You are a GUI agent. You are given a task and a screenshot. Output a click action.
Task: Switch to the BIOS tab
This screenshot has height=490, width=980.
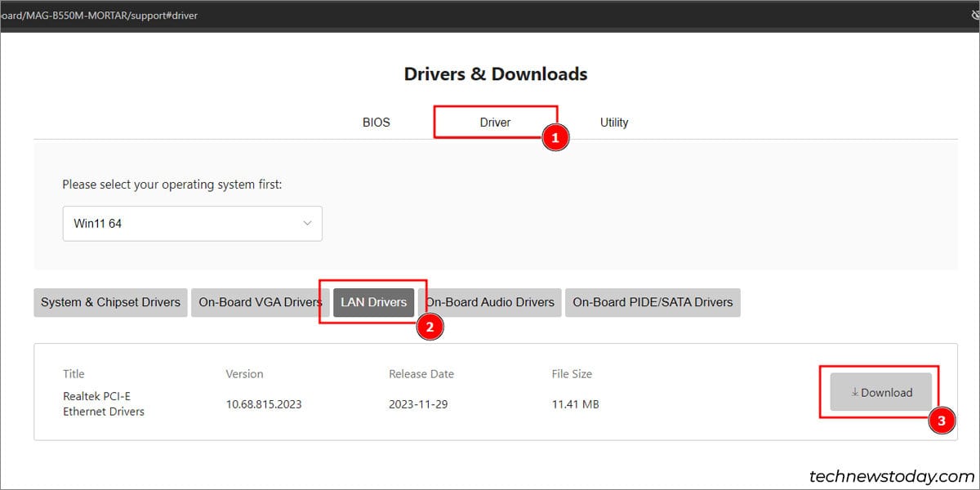coord(376,122)
